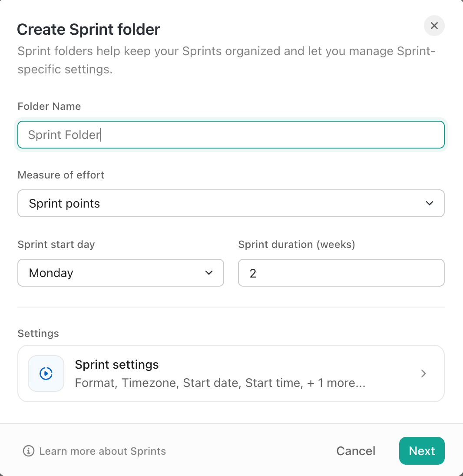The height and width of the screenshot is (476, 463).
Task: Click the Folder Name input field
Action: [231, 135]
